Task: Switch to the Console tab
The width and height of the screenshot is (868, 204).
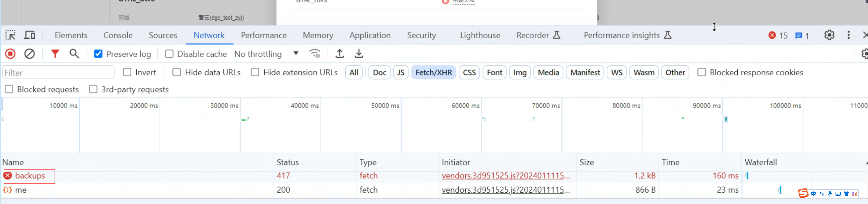Action: tap(118, 35)
